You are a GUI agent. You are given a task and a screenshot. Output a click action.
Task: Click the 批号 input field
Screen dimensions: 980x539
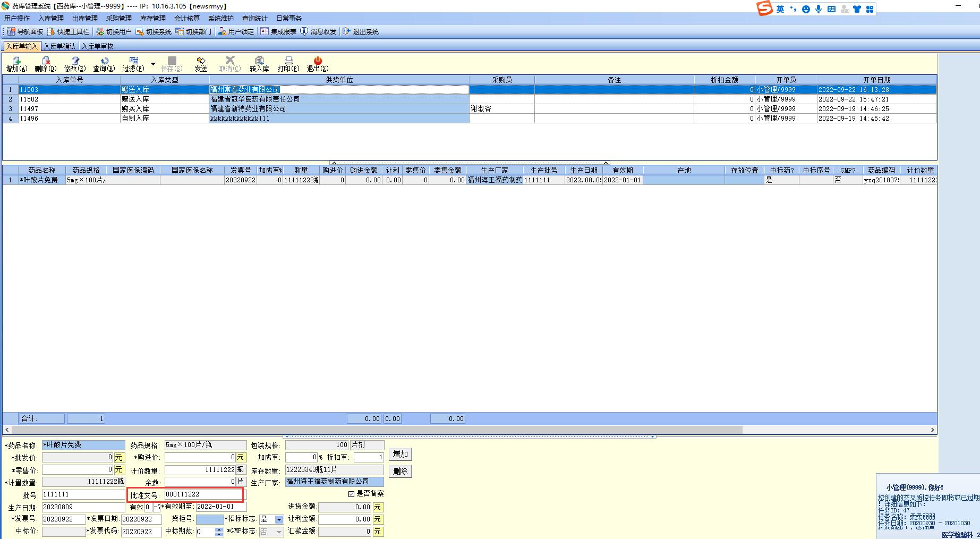click(x=83, y=494)
